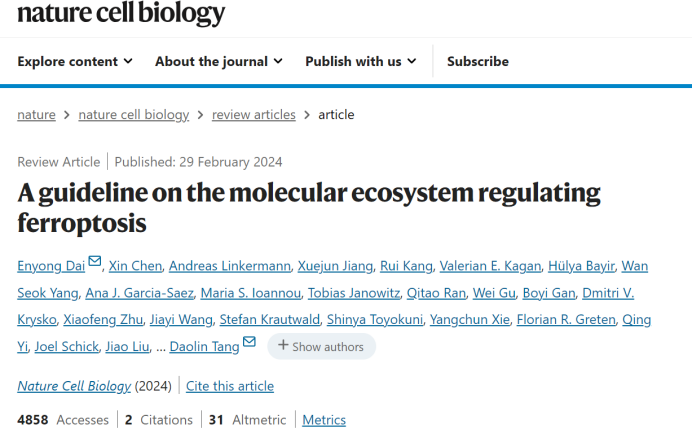Click the envelope icon beside Enyong Dai
Screen dimensions: 693x438
click(x=95, y=261)
